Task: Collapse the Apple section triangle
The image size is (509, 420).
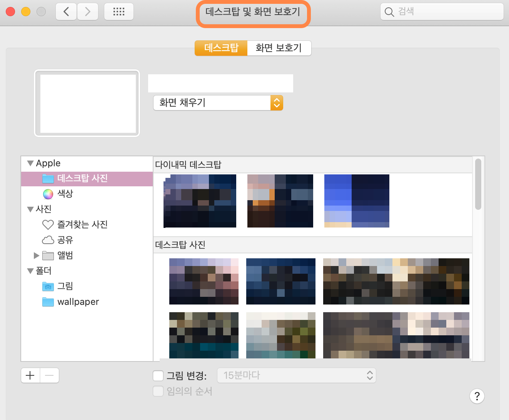Action: 30,163
